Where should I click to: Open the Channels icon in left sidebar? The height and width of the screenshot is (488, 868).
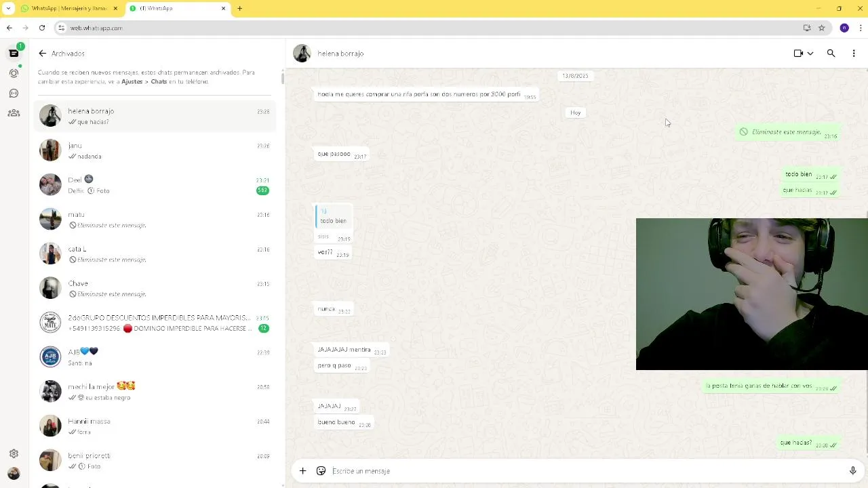coord(14,93)
